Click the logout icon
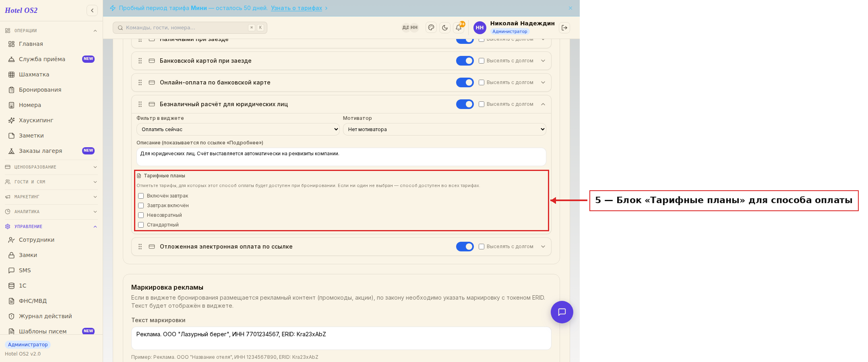 coord(564,28)
